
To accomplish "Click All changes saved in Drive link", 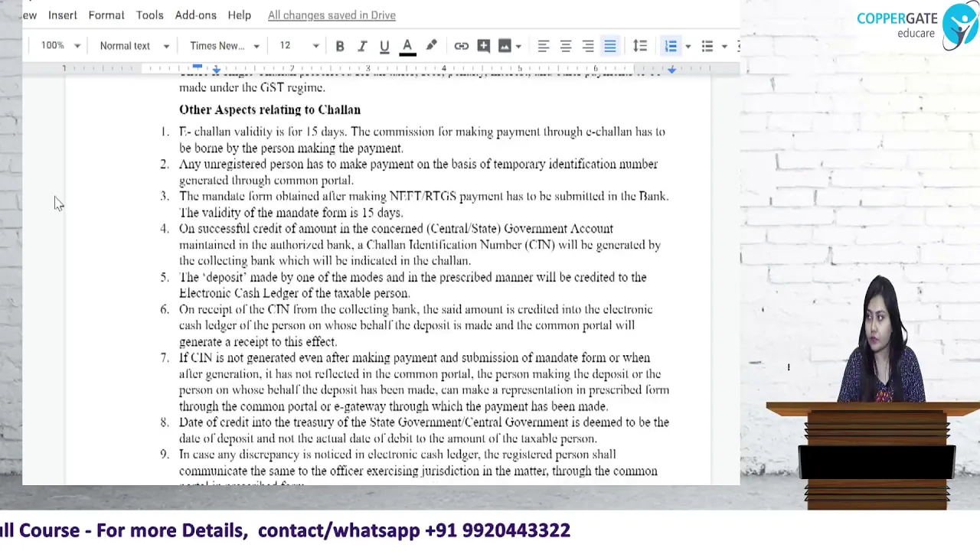I will 332,15.
